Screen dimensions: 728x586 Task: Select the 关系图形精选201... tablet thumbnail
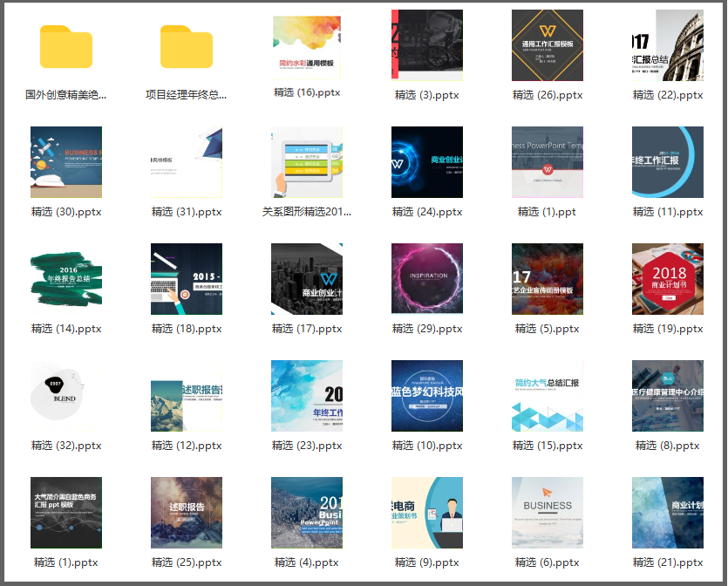coord(307,162)
